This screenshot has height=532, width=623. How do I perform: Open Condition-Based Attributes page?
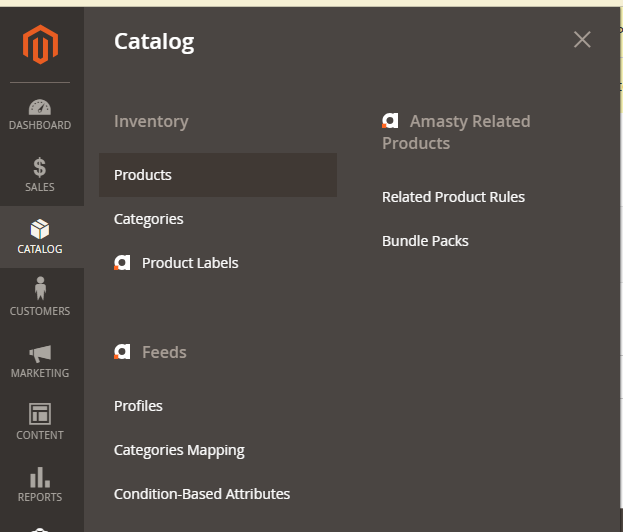pyautogui.click(x=202, y=494)
